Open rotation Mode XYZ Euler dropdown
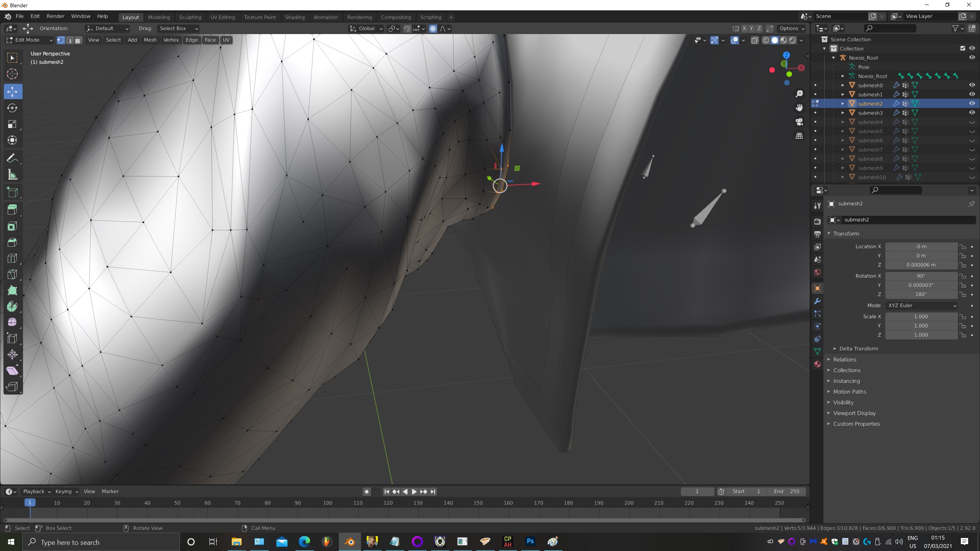Image resolution: width=980 pixels, height=551 pixels. tap(922, 305)
